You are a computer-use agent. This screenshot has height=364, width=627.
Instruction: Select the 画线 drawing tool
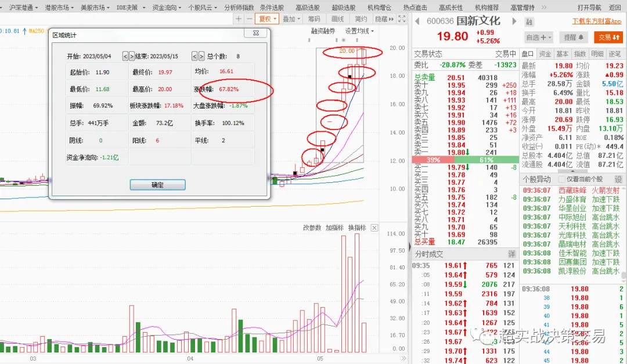coord(338,19)
